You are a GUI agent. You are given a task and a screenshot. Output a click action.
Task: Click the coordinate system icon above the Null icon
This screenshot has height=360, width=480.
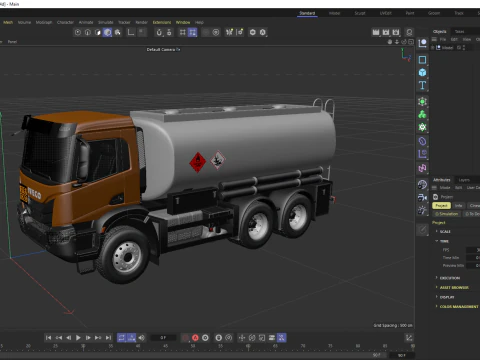point(422,43)
